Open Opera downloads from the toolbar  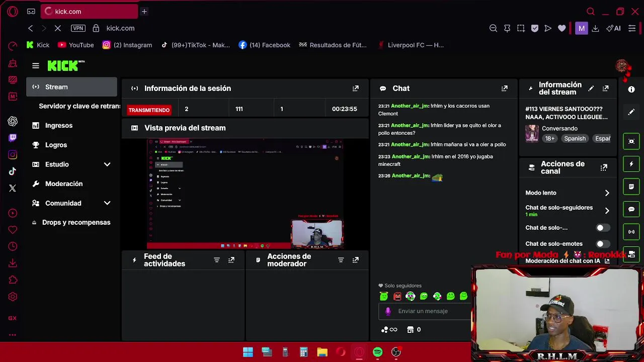click(596, 29)
